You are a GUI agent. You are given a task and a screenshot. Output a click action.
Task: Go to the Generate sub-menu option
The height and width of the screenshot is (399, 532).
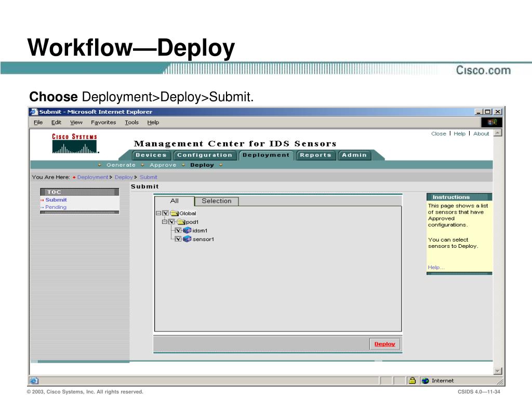click(x=121, y=165)
